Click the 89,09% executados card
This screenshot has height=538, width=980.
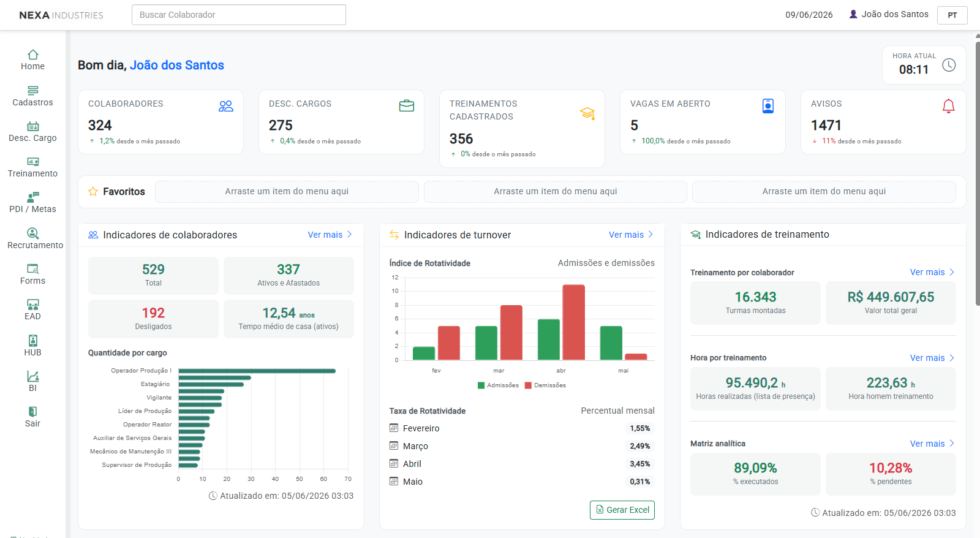755,474
